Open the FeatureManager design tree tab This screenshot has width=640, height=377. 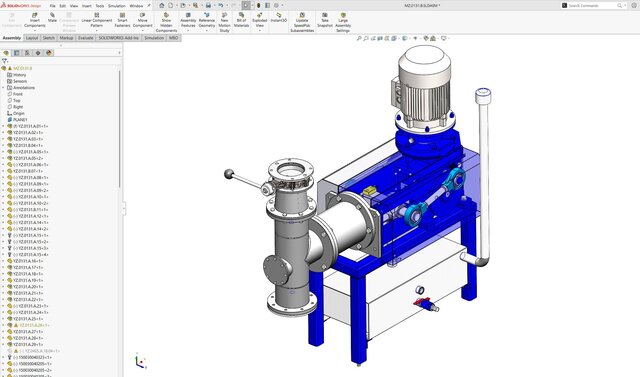[6, 53]
